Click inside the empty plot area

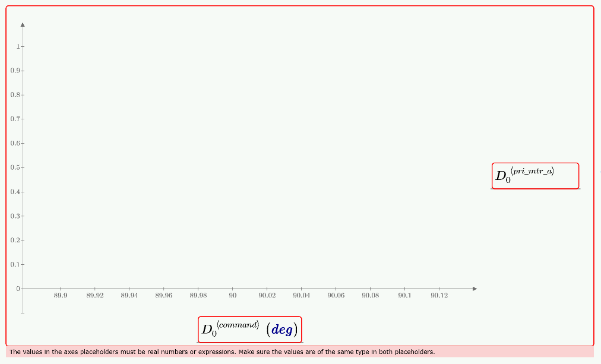click(238, 148)
